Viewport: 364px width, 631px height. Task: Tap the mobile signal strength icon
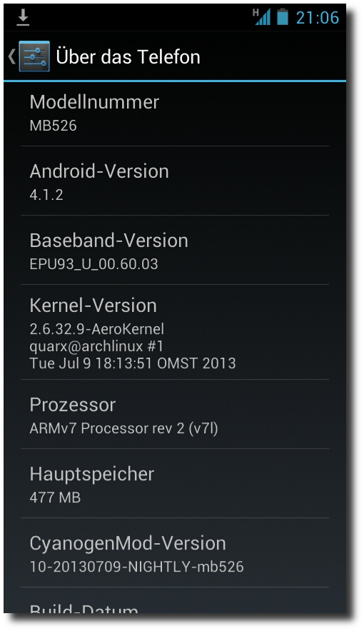(x=261, y=17)
